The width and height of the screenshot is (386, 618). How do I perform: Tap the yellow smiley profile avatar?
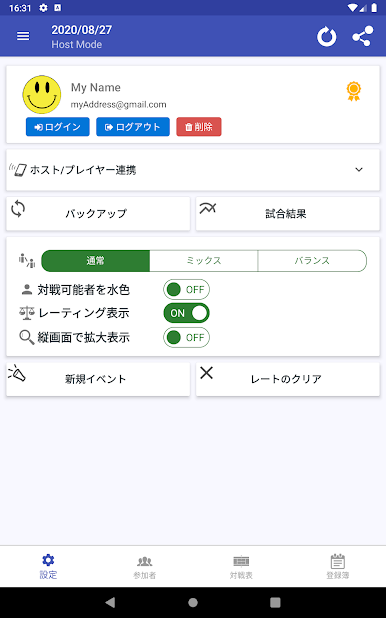click(x=41, y=95)
